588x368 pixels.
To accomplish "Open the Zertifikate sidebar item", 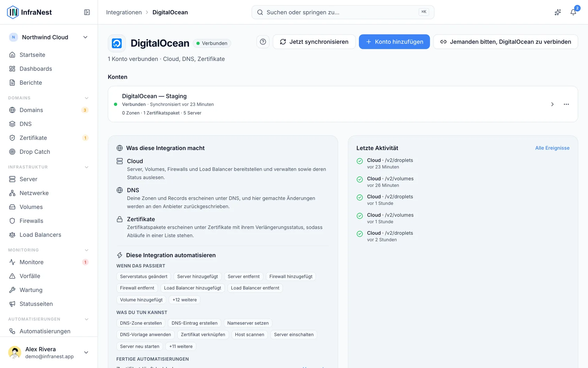I will [x=49, y=138].
